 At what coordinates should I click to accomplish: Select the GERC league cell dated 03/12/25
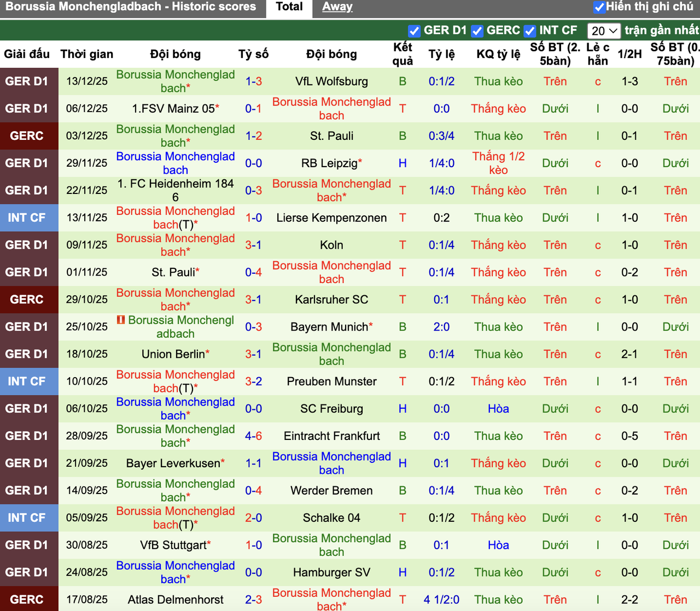click(x=29, y=136)
